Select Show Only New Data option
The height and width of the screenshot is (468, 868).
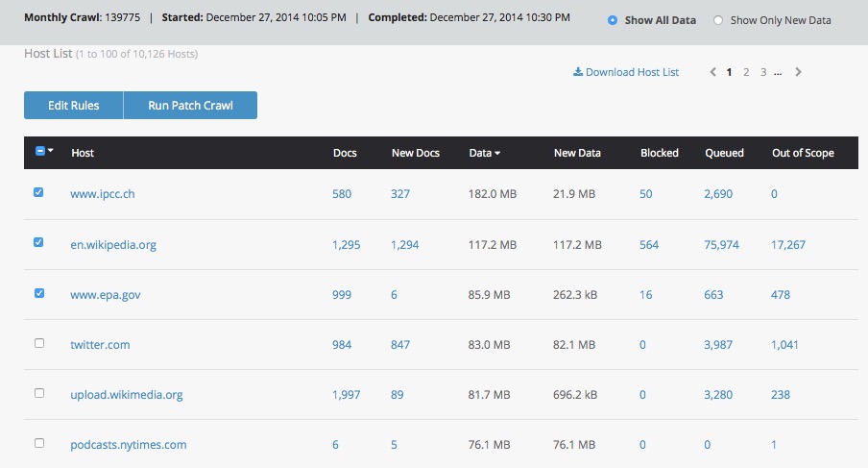(718, 20)
